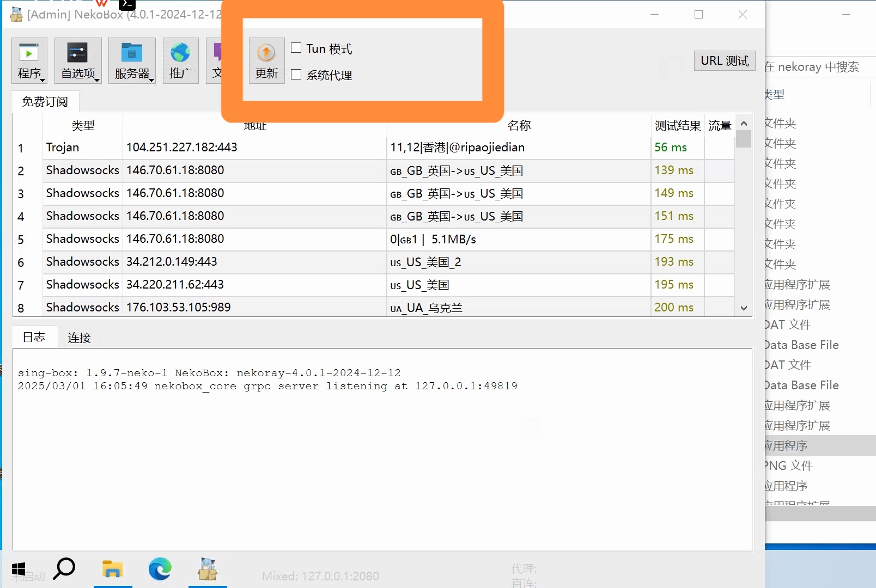
Task: Enable the Tun 模式 checkbox
Action: click(296, 48)
